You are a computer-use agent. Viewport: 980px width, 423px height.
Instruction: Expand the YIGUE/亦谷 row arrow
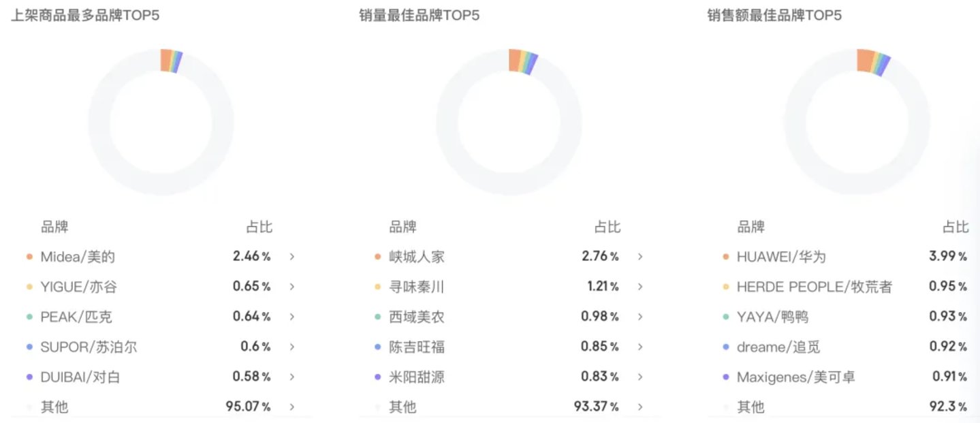292,287
